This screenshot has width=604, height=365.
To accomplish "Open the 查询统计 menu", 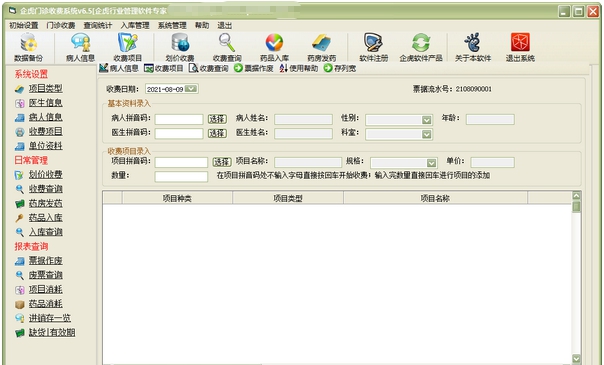I will pyautogui.click(x=98, y=25).
